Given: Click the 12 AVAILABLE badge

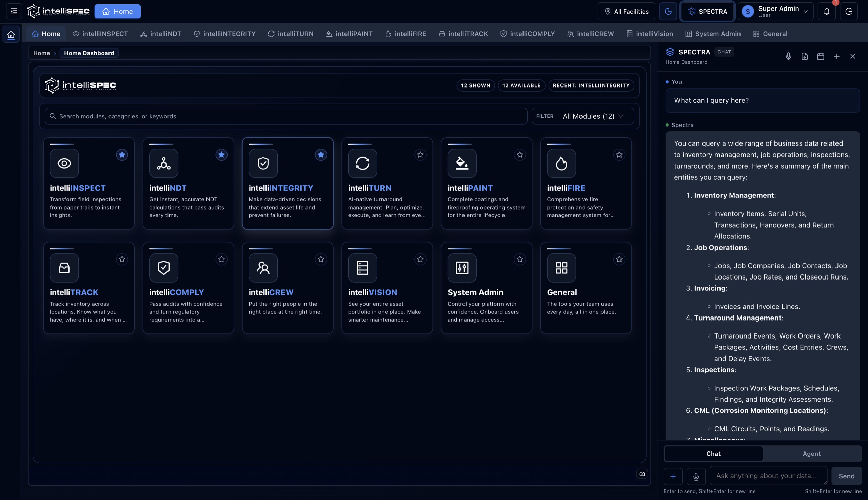Looking at the screenshot, I should [521, 85].
